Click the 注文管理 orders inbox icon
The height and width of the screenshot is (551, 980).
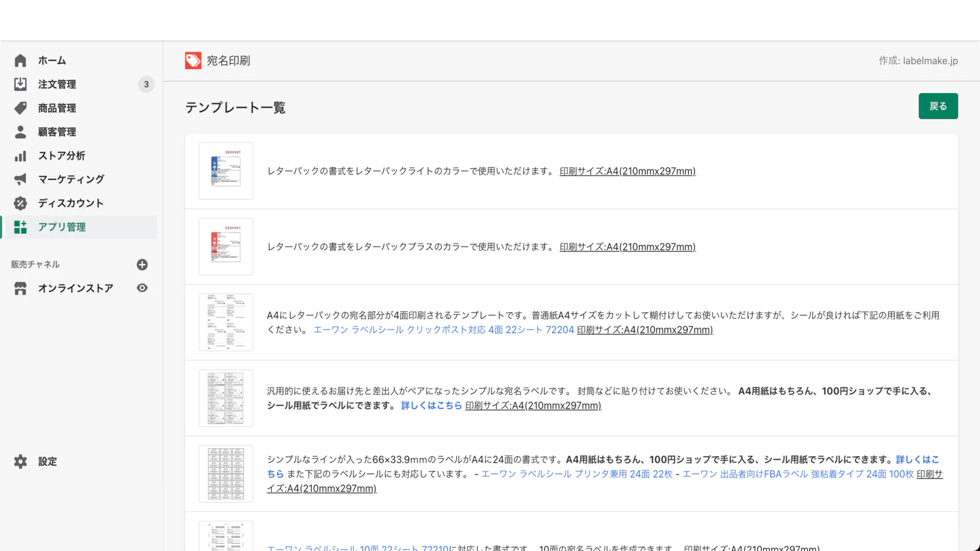(x=20, y=84)
